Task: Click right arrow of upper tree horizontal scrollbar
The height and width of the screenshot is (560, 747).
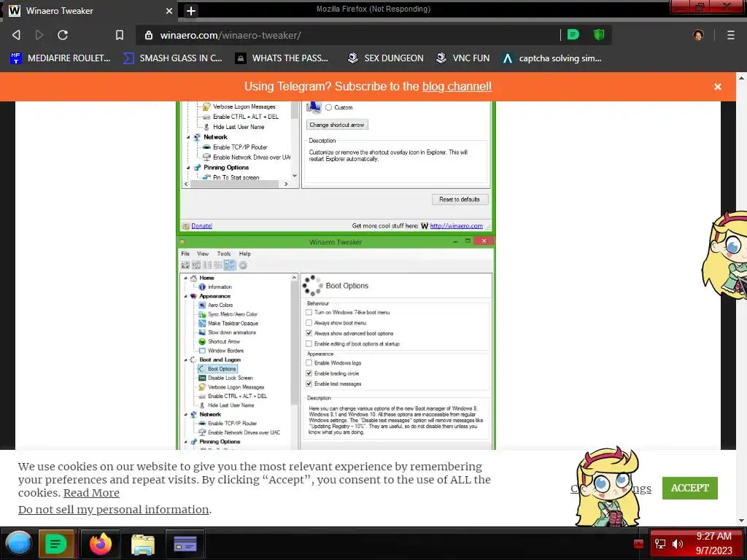Action: (x=286, y=184)
